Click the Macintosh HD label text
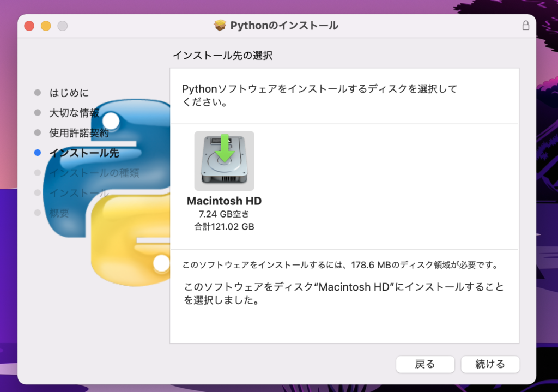Image resolution: width=558 pixels, height=392 pixels. pos(224,201)
